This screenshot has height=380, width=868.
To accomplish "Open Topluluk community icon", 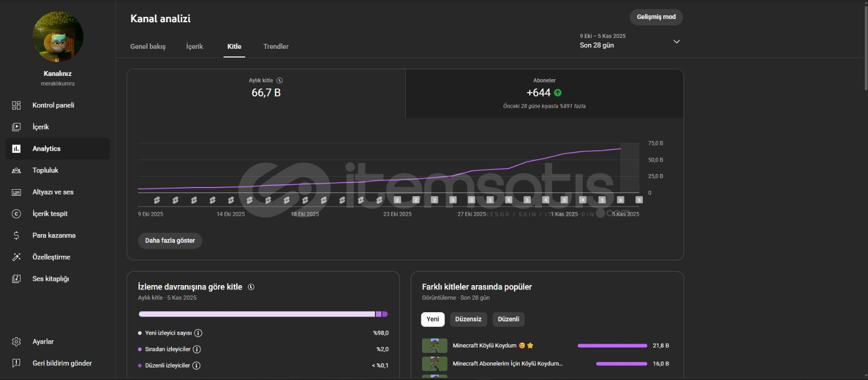I will coord(16,170).
